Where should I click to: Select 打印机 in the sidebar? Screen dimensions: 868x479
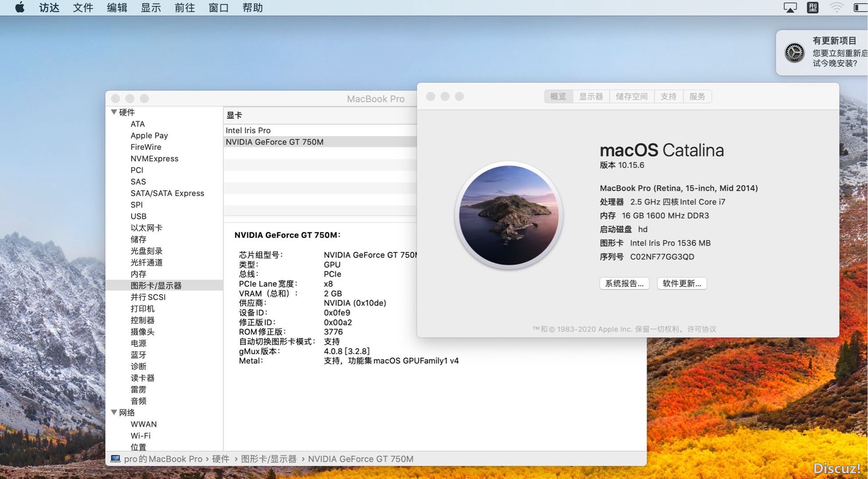[x=142, y=308]
